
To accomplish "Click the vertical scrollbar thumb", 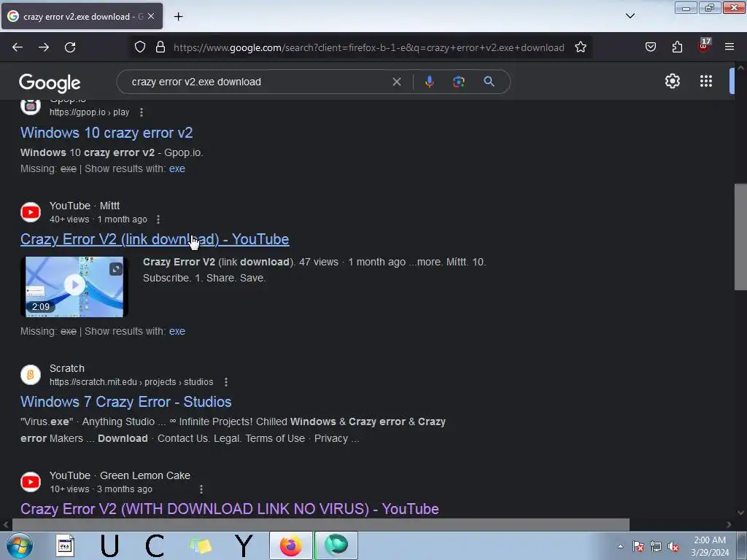I will click(740, 237).
